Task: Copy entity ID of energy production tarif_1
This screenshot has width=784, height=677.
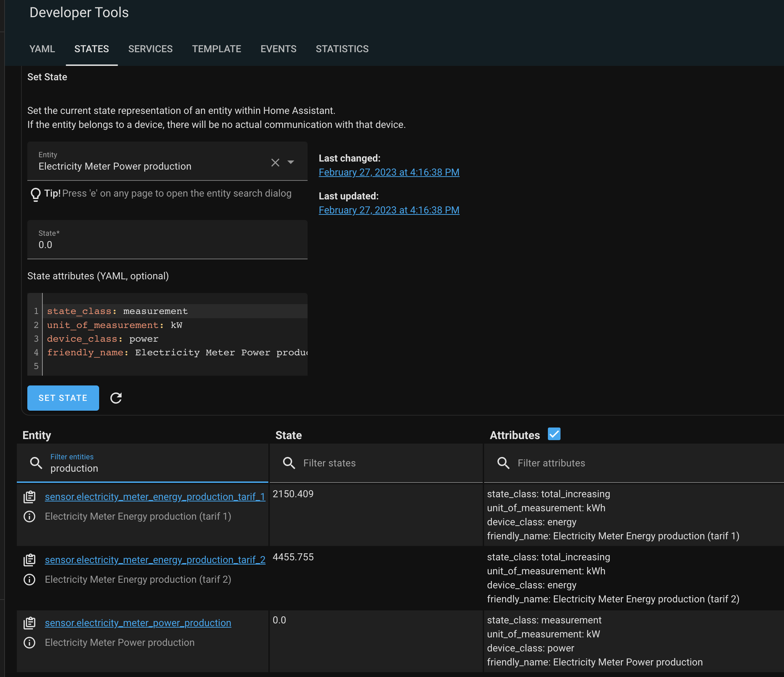Action: pyautogui.click(x=29, y=497)
